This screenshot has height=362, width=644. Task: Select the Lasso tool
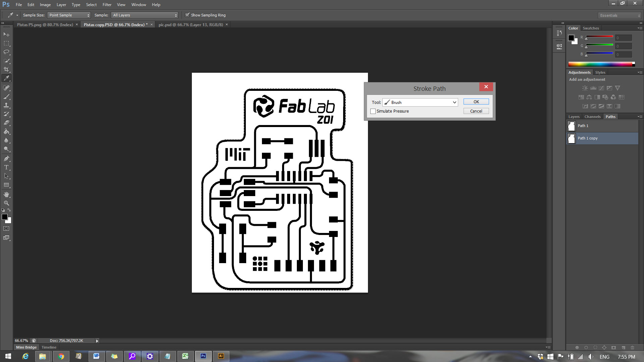(x=6, y=52)
